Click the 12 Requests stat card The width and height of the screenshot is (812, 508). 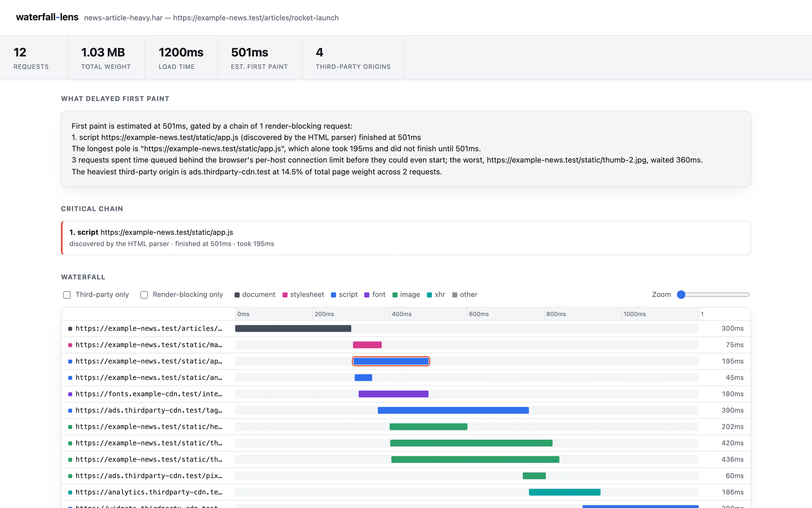34,58
